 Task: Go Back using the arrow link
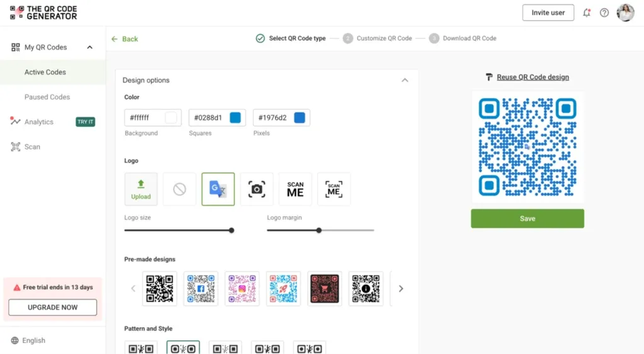(x=124, y=39)
